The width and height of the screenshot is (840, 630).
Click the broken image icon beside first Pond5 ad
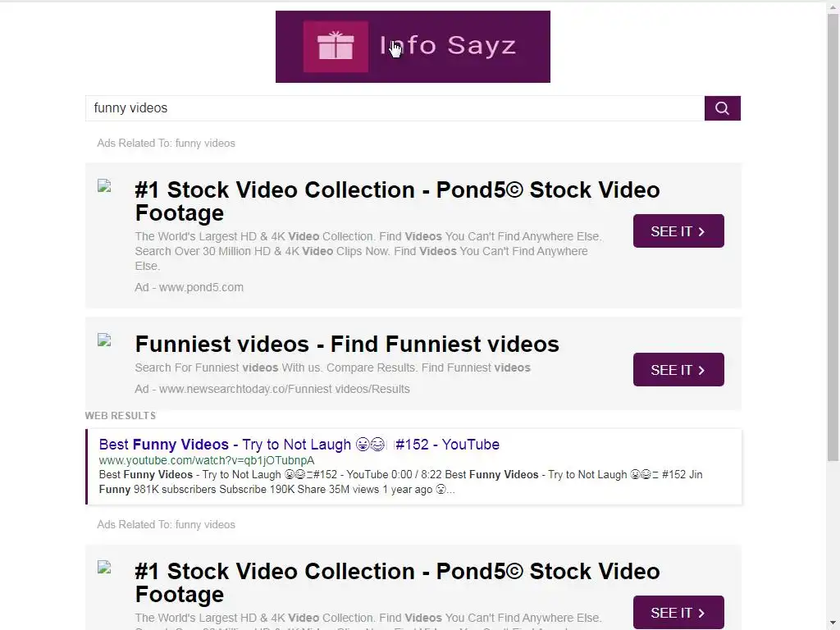tap(104, 186)
